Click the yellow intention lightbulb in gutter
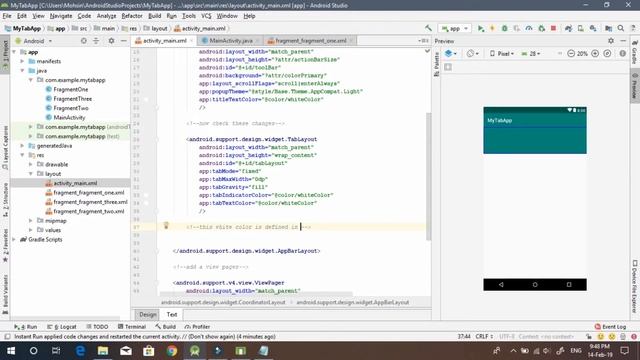 (166, 225)
